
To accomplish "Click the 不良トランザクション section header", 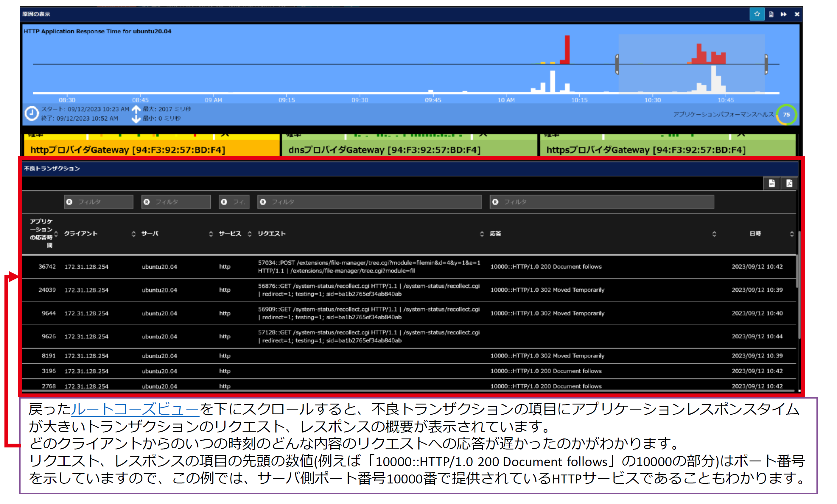I will point(410,169).
